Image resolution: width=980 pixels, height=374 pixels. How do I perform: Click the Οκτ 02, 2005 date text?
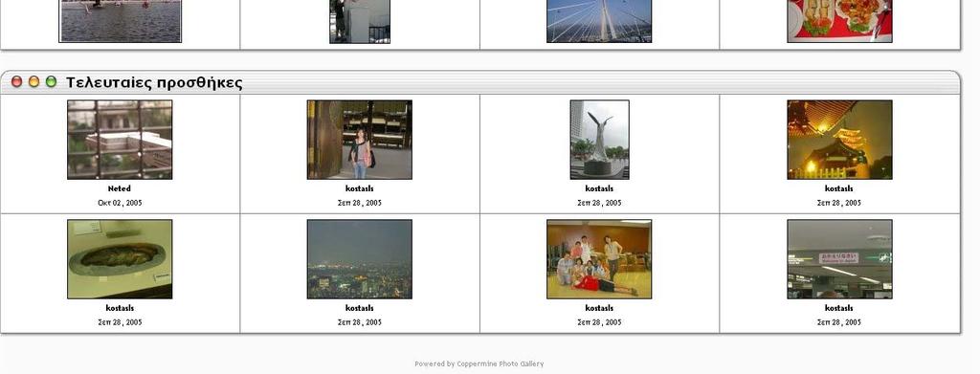(120, 203)
